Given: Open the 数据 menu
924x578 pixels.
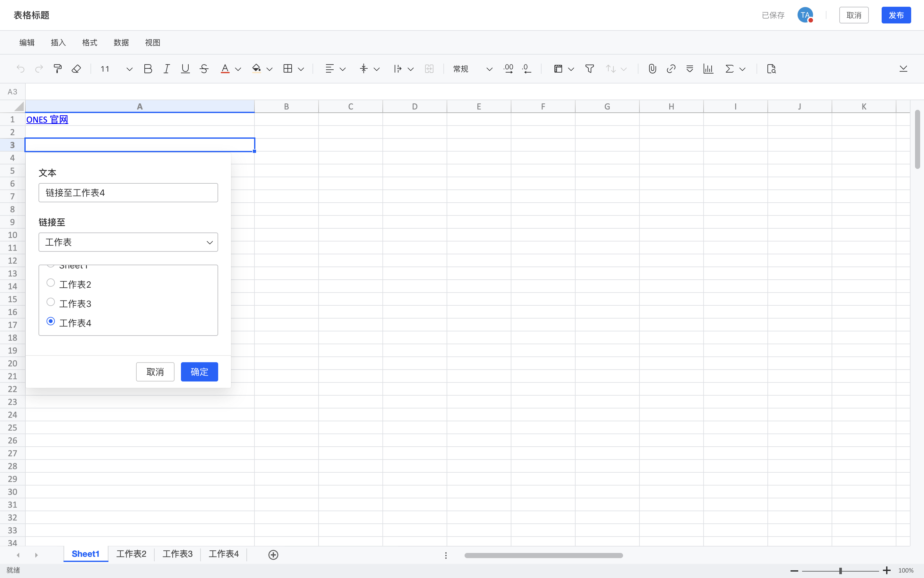Looking at the screenshot, I should coord(121,42).
